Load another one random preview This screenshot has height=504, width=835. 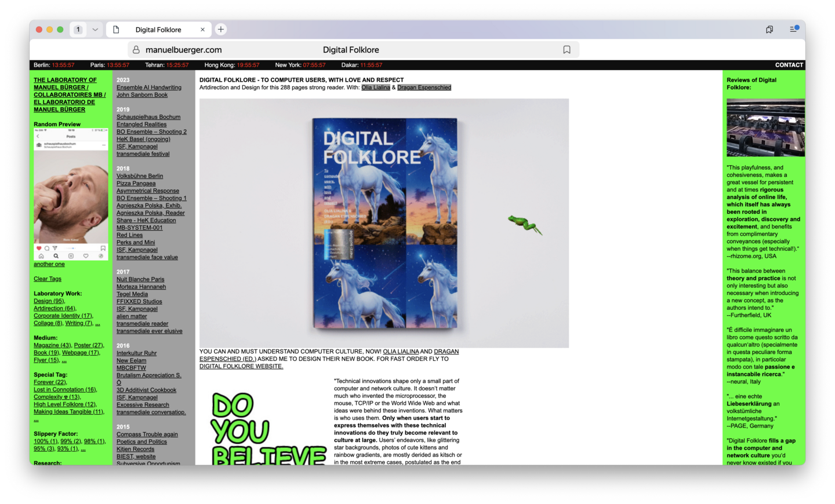click(x=49, y=264)
